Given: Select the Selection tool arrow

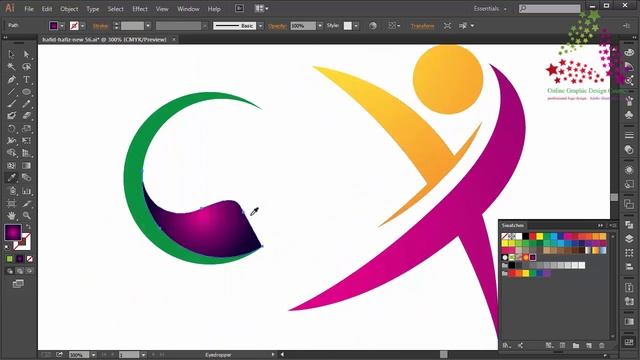Looking at the screenshot, I should pos(11,54).
